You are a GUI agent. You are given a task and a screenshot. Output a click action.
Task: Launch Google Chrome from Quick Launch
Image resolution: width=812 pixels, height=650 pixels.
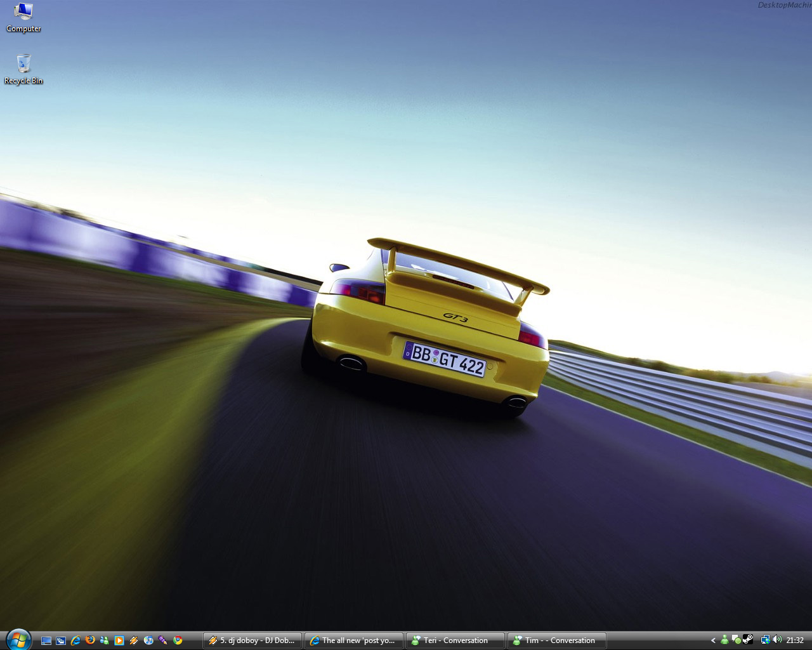pos(178,640)
